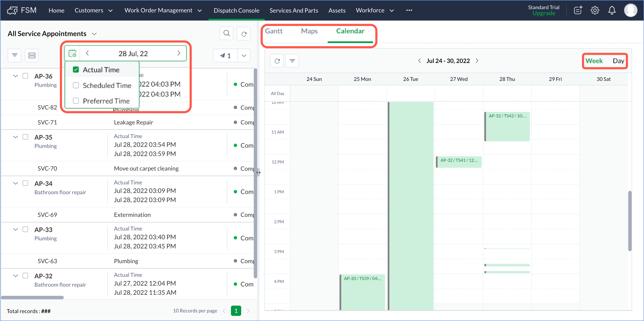Click the calendar vertical scrollbar
Screen dimensions: 644x321
tap(629, 221)
